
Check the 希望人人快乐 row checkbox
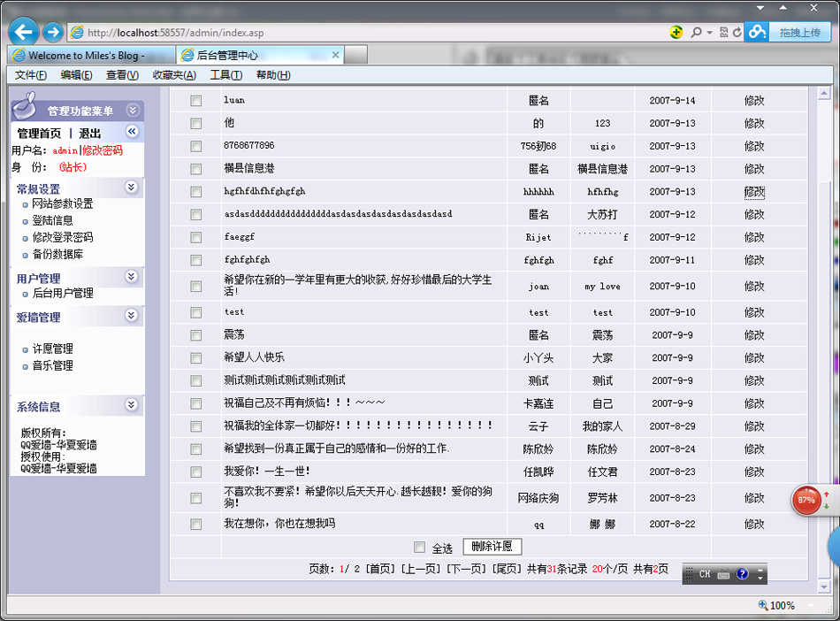pos(196,358)
